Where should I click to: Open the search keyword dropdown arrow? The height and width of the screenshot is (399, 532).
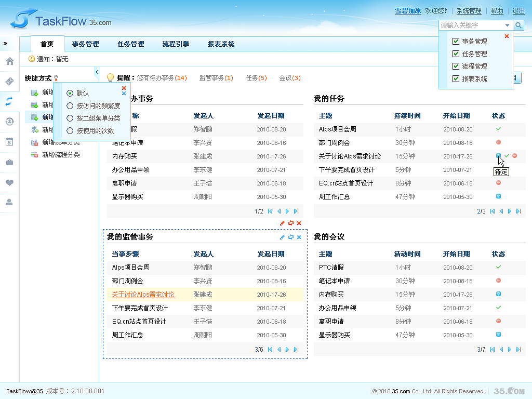(x=508, y=24)
